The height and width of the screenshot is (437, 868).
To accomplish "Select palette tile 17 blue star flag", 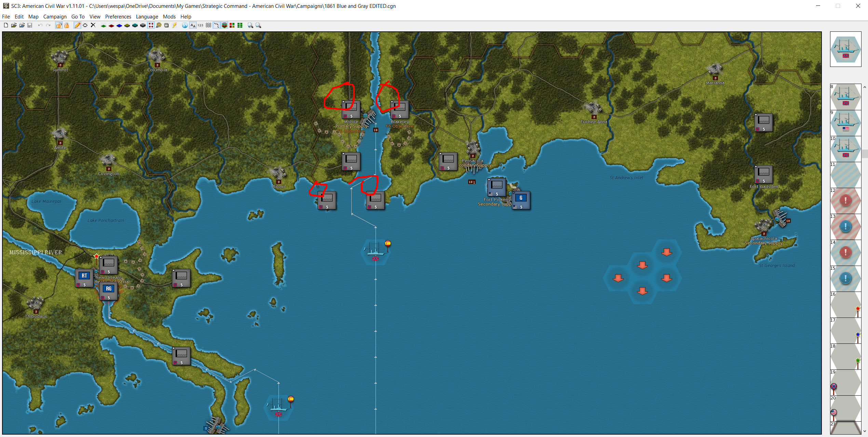I will pyautogui.click(x=845, y=330).
